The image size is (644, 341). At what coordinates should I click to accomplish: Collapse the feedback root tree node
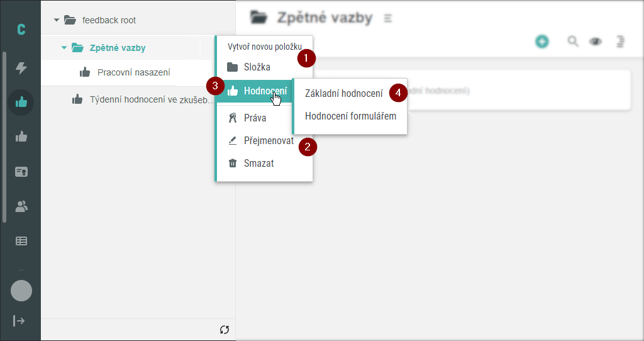click(x=57, y=20)
